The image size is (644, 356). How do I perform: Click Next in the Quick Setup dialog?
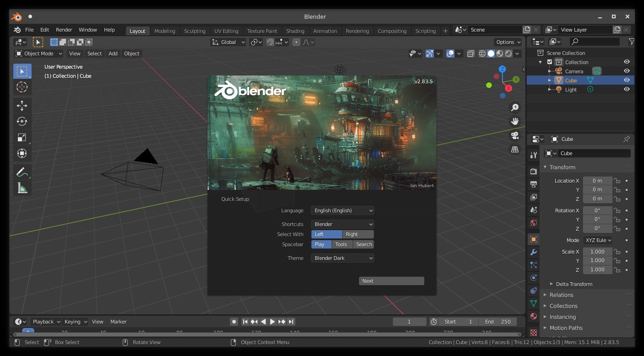pyautogui.click(x=391, y=280)
